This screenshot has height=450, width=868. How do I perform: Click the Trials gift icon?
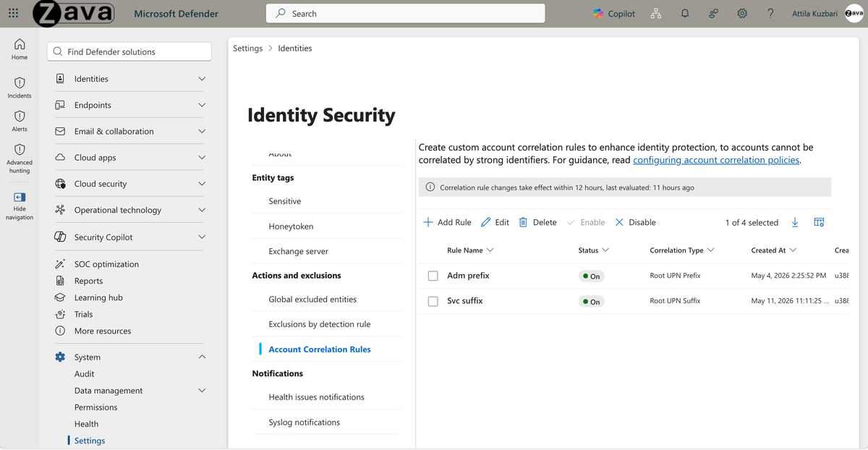click(61, 314)
